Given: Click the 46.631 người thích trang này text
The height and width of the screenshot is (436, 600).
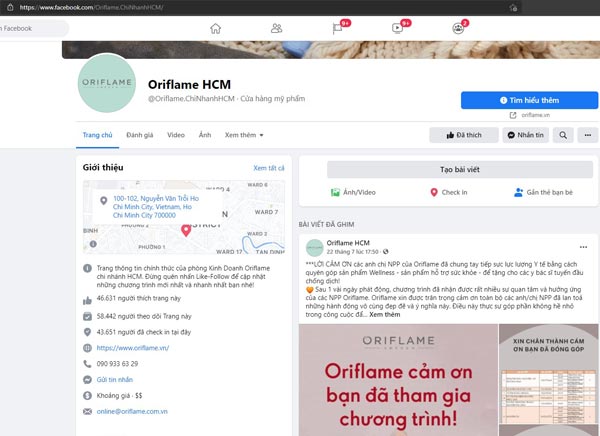Looking at the screenshot, I should [x=139, y=298].
